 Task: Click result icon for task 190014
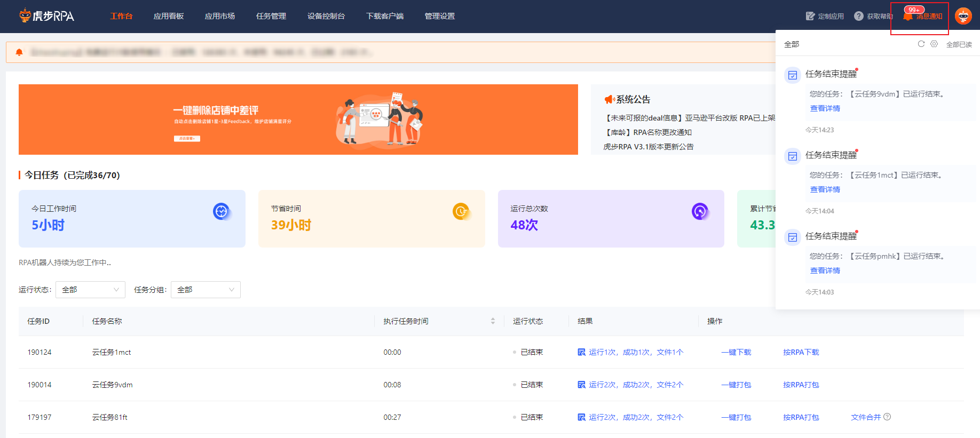pyautogui.click(x=582, y=385)
